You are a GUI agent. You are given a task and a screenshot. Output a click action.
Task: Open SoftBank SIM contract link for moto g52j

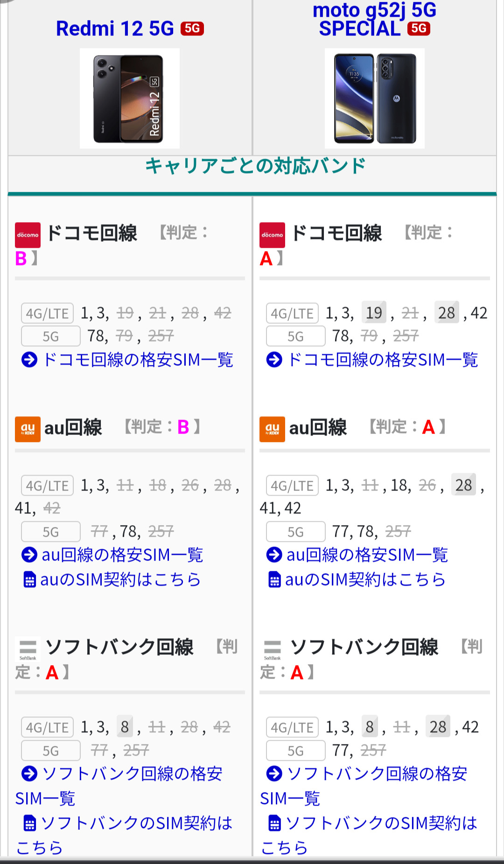point(381,823)
